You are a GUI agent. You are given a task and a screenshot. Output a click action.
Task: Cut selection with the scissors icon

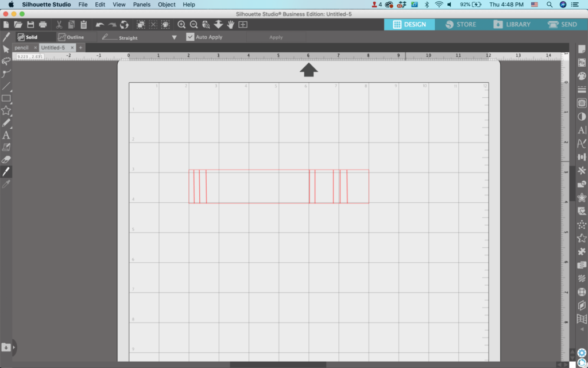[x=59, y=25]
